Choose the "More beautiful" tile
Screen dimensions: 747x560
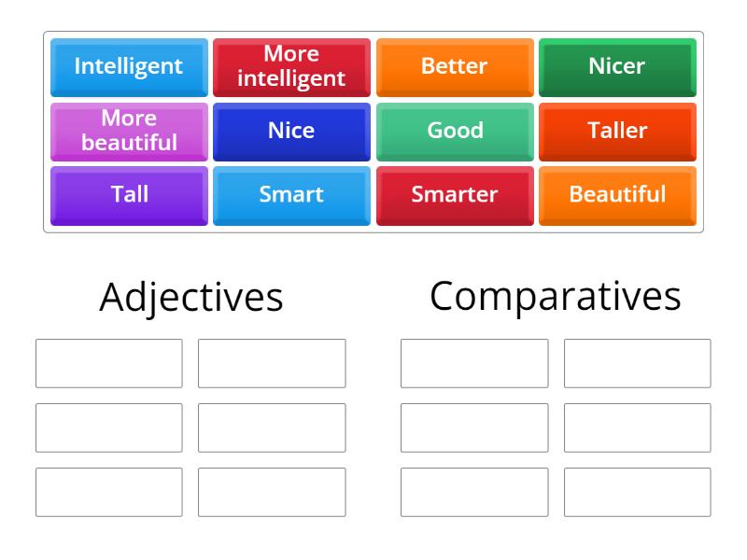click(128, 131)
